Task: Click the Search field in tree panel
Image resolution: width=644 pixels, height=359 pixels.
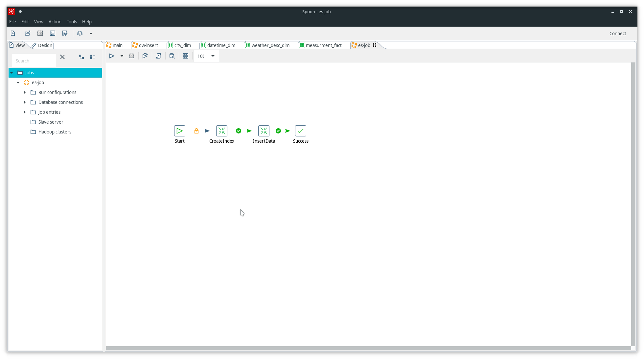Action: pos(34,61)
